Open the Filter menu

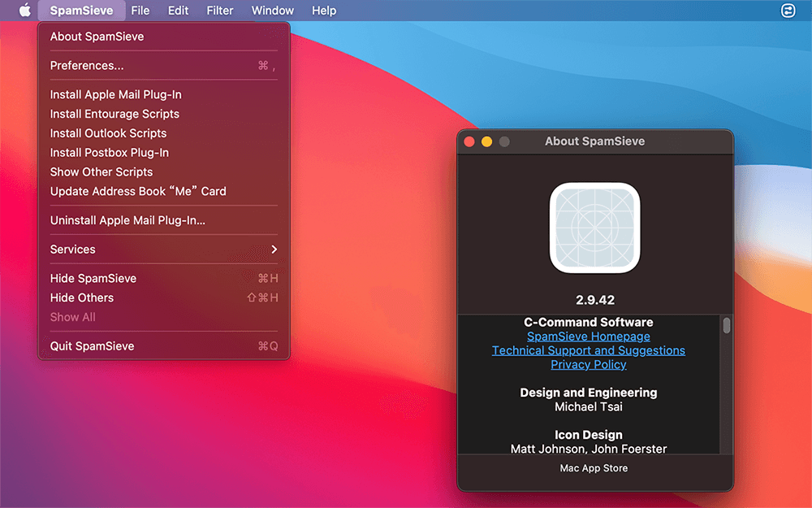[220, 11]
